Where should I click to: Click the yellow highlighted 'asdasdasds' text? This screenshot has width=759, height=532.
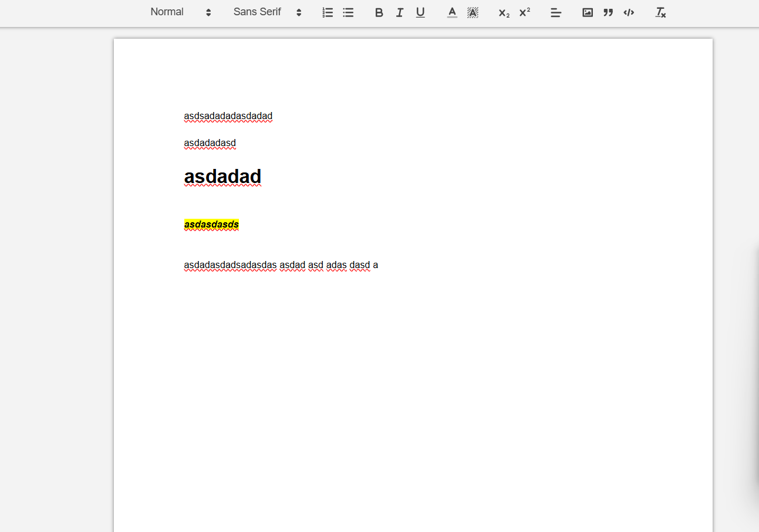pos(211,225)
